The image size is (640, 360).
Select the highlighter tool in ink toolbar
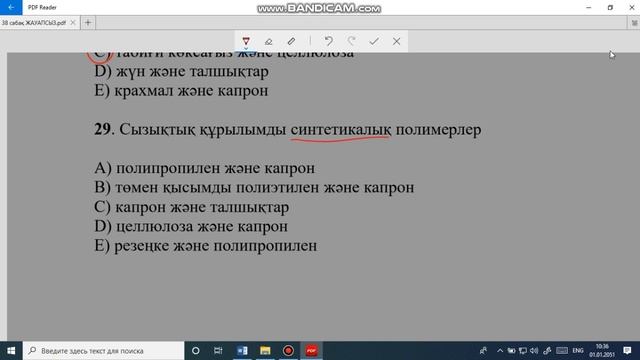pyautogui.click(x=291, y=41)
